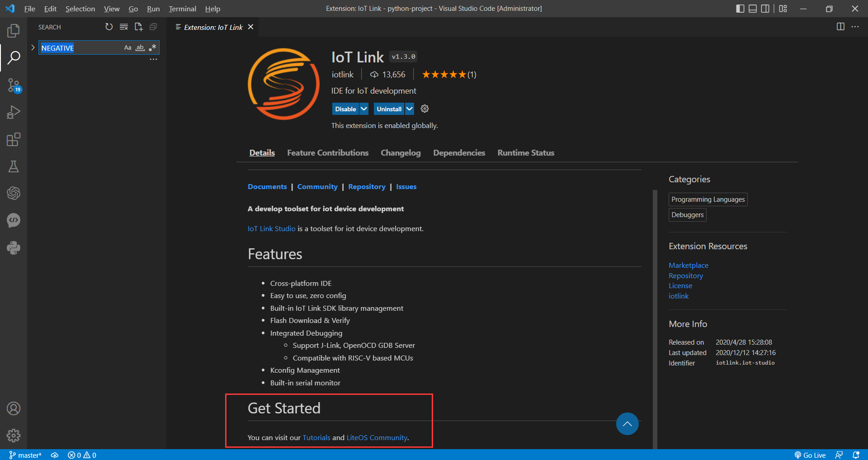Switch to Feature Contributions tab

tap(328, 153)
